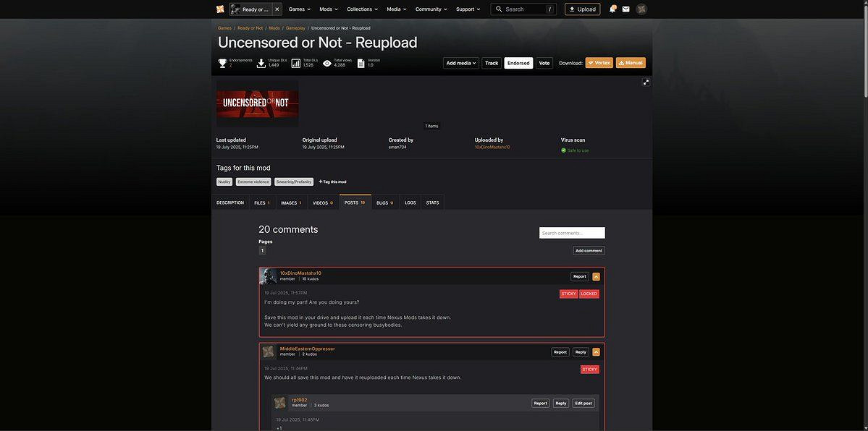Collapse 10xDinoMastahx10's sticky comment
Screen dimensions: 868x431
[596, 276]
